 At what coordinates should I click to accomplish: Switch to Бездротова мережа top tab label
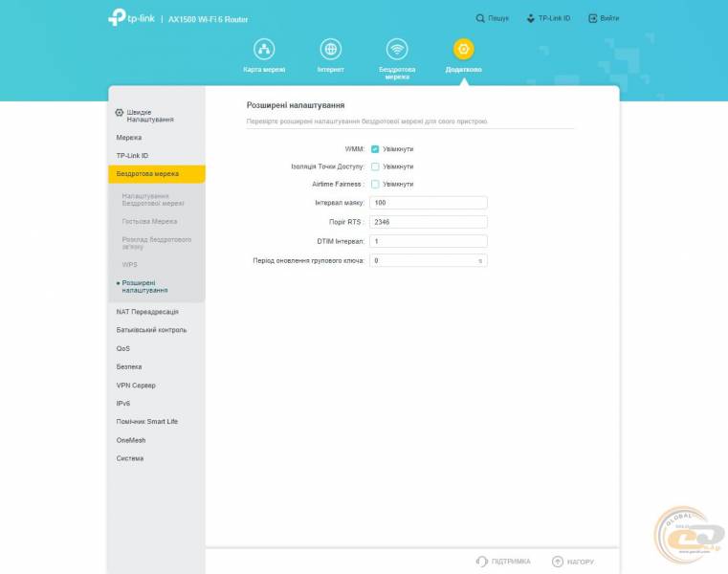(397, 73)
